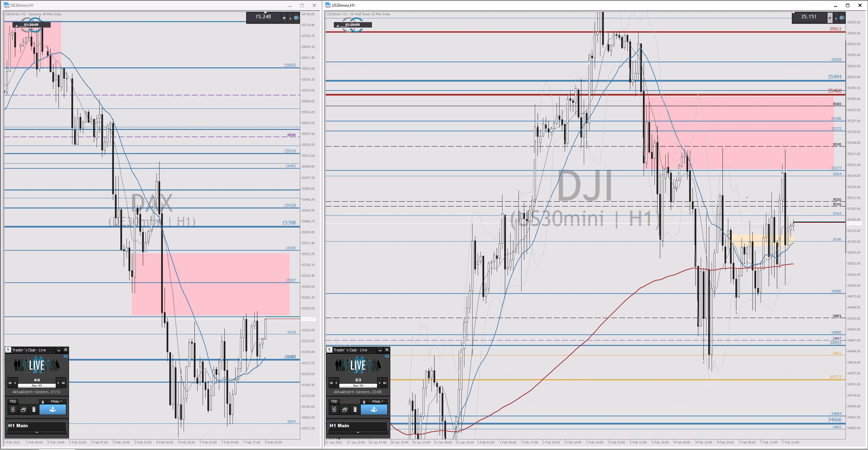This screenshot has height=450, width=868.
Task: Click the pin icon of US30mini Trader's Club panel
Action: pos(330,349)
